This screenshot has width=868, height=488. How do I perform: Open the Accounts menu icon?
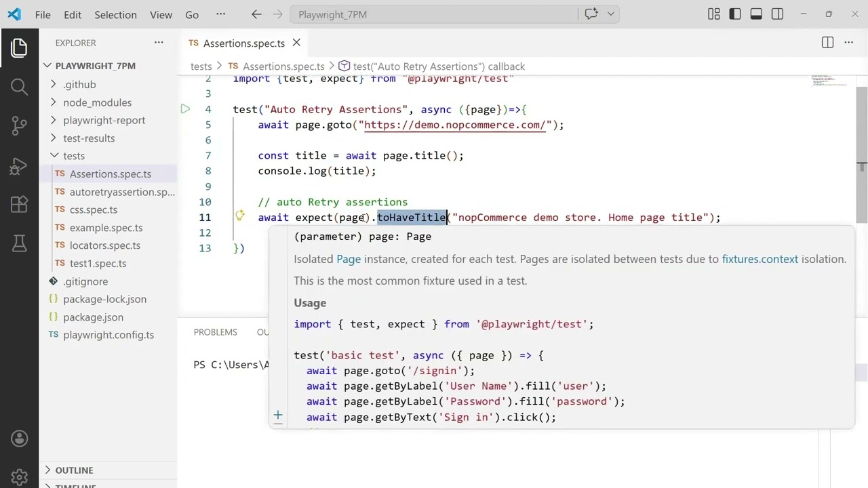[19, 439]
